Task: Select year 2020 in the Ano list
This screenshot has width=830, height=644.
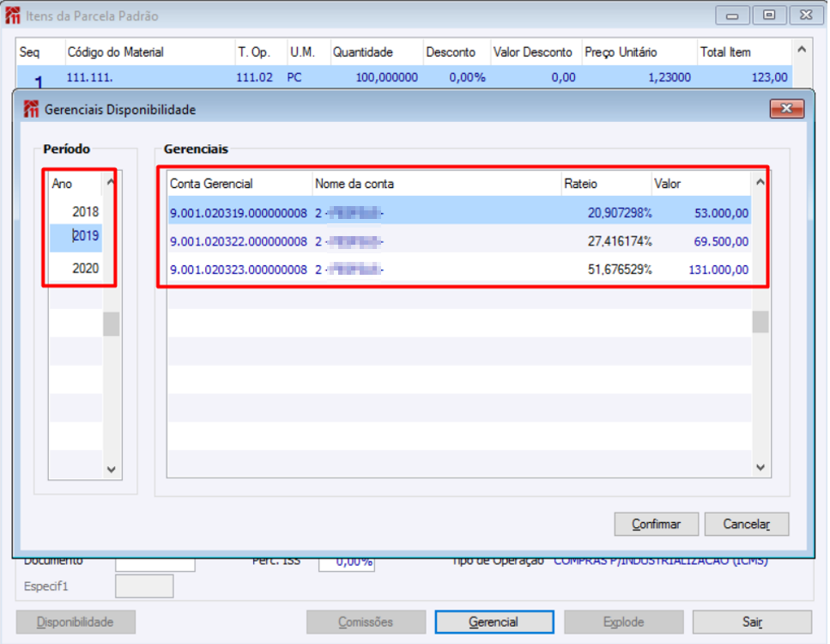Action: point(76,268)
